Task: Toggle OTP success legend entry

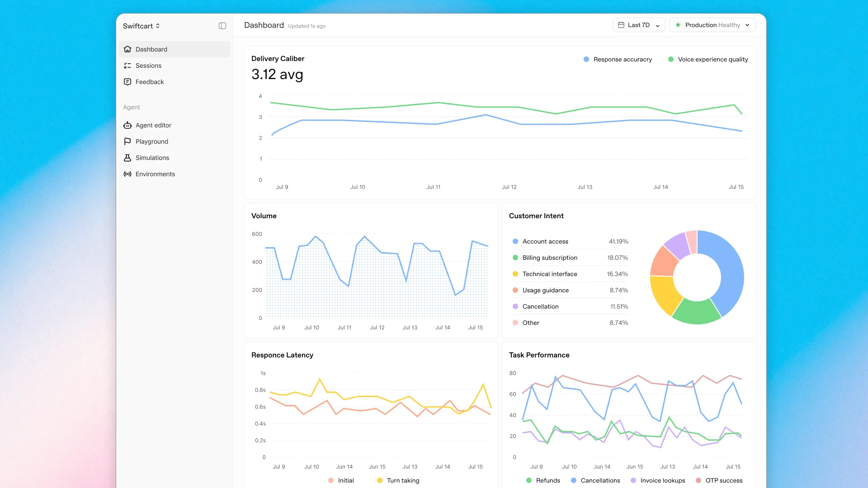Action: (719, 480)
